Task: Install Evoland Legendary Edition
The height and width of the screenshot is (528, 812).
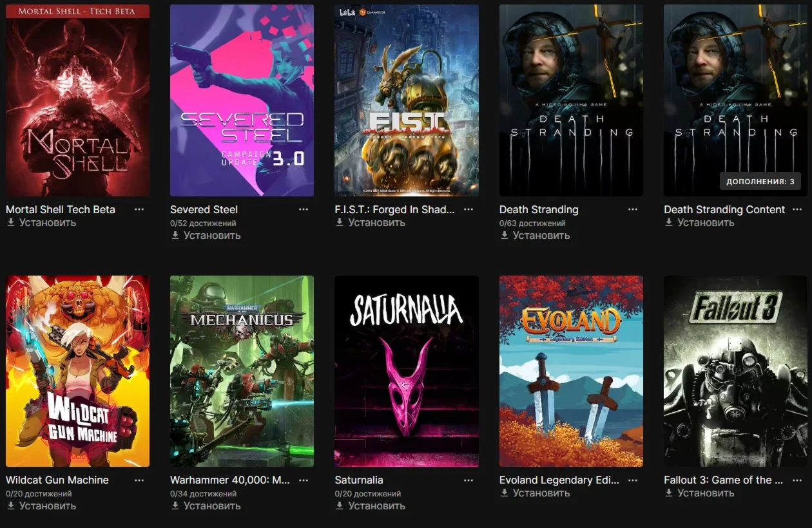Action: click(535, 493)
